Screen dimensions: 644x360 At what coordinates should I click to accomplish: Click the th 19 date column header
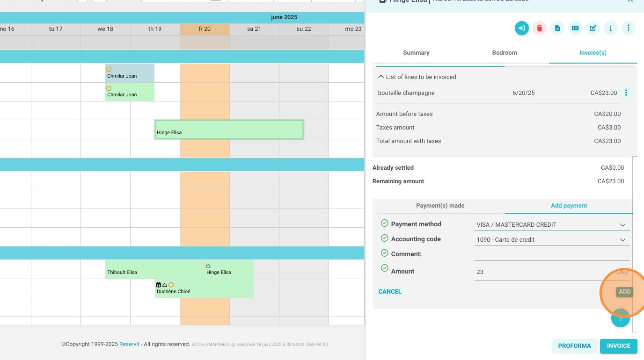(155, 29)
